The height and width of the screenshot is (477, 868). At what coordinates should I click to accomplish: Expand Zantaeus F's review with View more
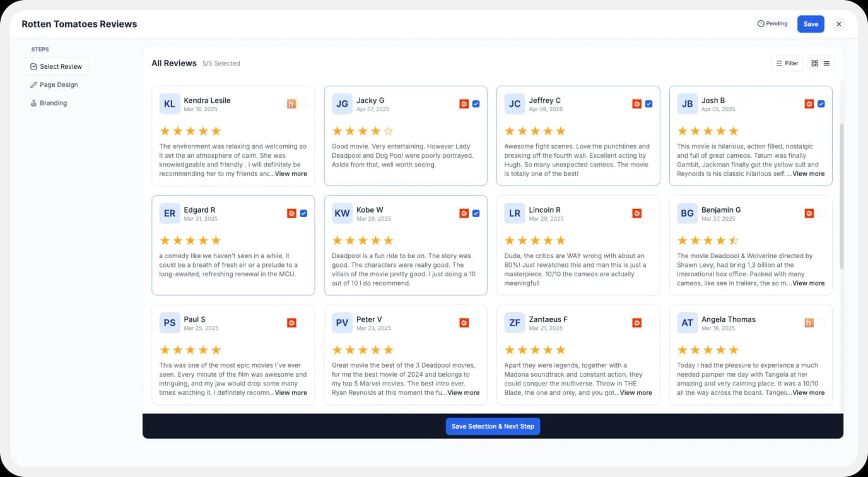pos(636,392)
